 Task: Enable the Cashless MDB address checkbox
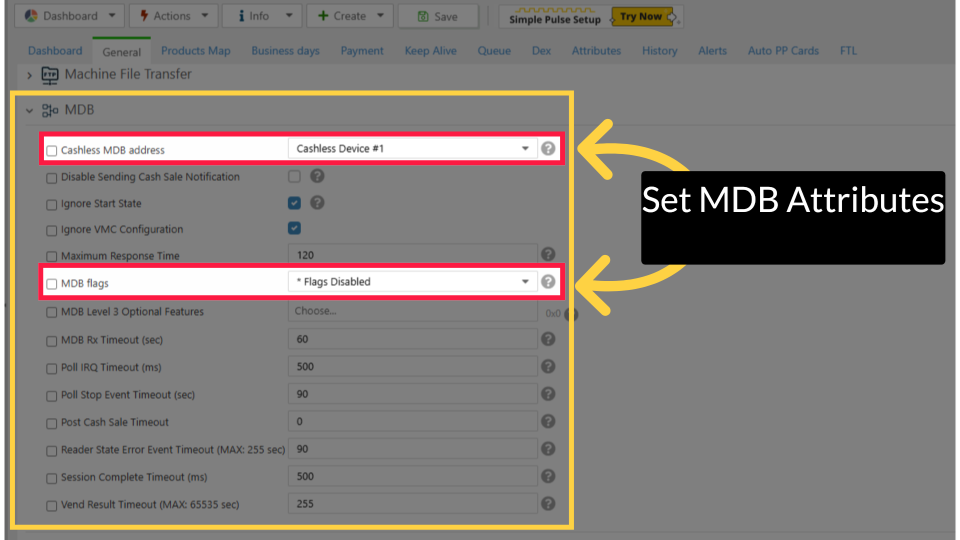(x=52, y=151)
